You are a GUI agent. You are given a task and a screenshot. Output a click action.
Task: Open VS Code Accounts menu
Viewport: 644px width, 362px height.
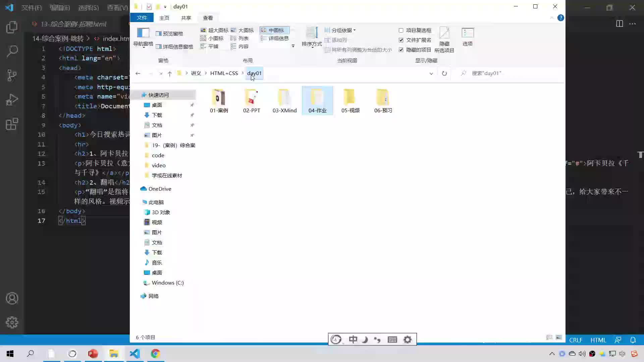click(12, 298)
